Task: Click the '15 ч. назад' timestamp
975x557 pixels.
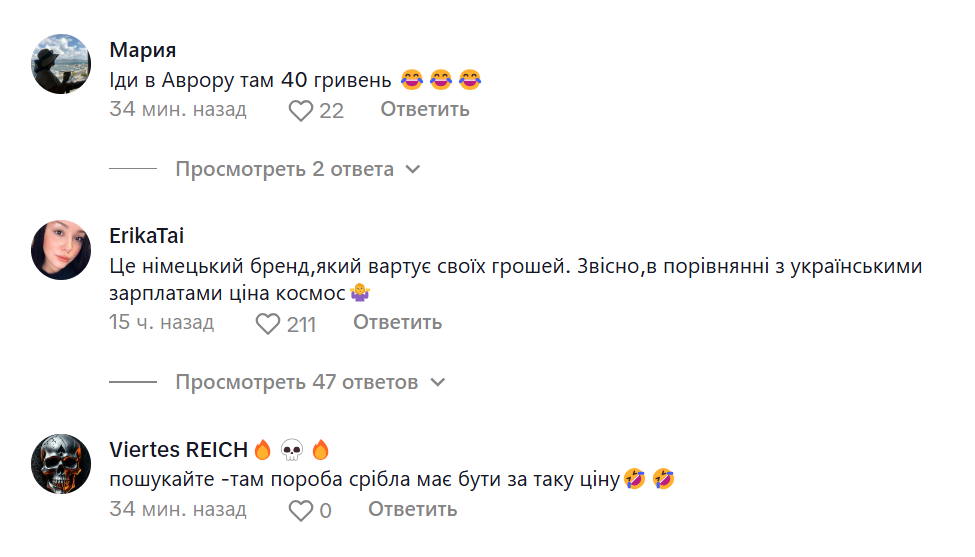Action: [161, 322]
